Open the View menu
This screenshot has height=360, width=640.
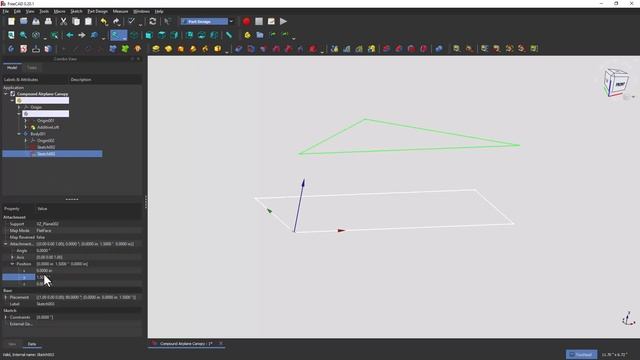click(30, 11)
